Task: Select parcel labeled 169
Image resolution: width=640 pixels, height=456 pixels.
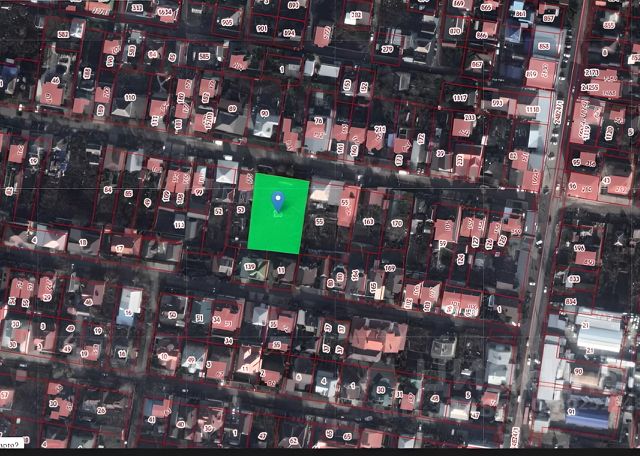Action: pyautogui.click(x=390, y=268)
